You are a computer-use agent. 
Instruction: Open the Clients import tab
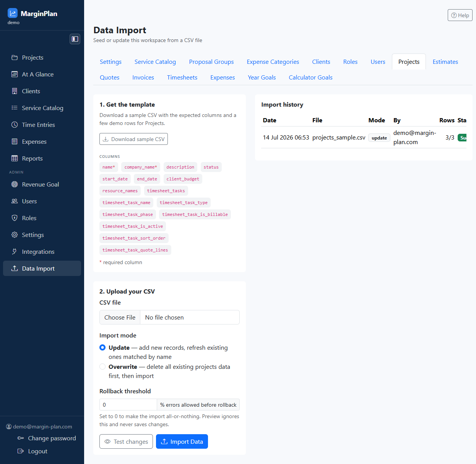[321, 62]
